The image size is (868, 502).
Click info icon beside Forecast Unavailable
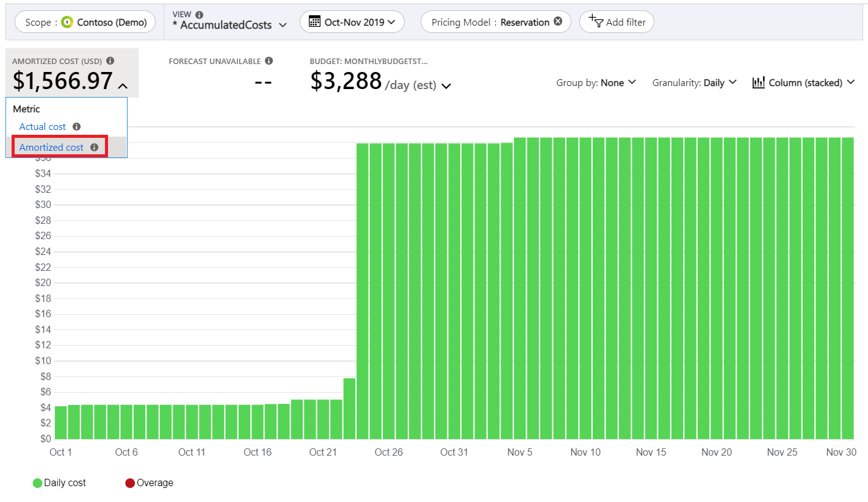tap(269, 61)
